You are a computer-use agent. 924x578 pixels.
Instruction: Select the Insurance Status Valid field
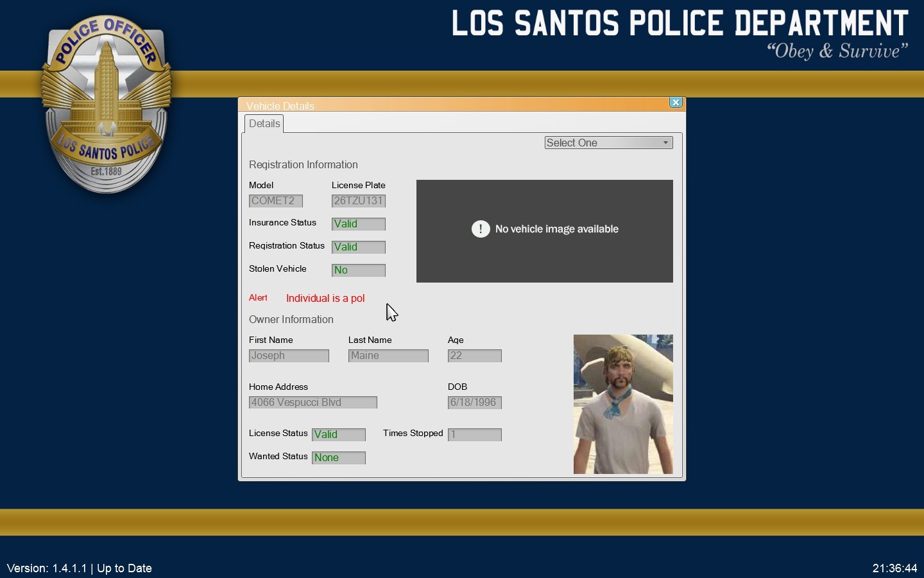point(359,224)
